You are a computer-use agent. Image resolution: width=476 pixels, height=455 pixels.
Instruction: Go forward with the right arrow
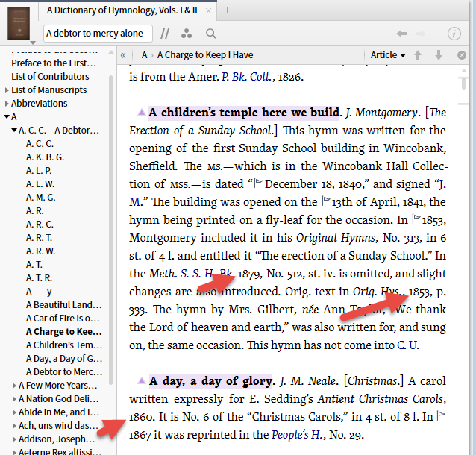click(x=421, y=34)
